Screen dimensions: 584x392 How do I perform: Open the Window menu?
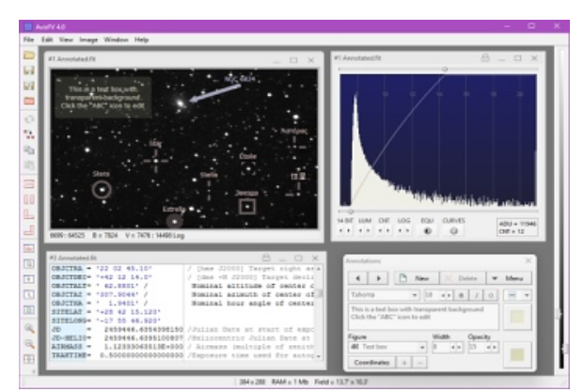(116, 39)
